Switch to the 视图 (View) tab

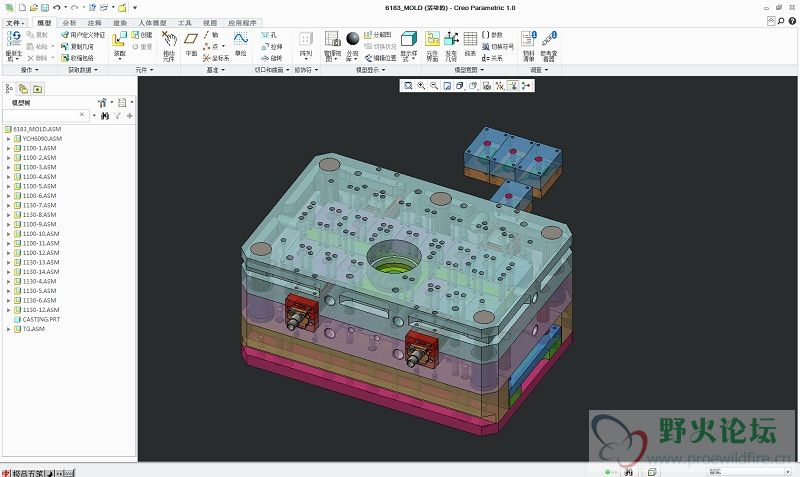tap(210, 23)
